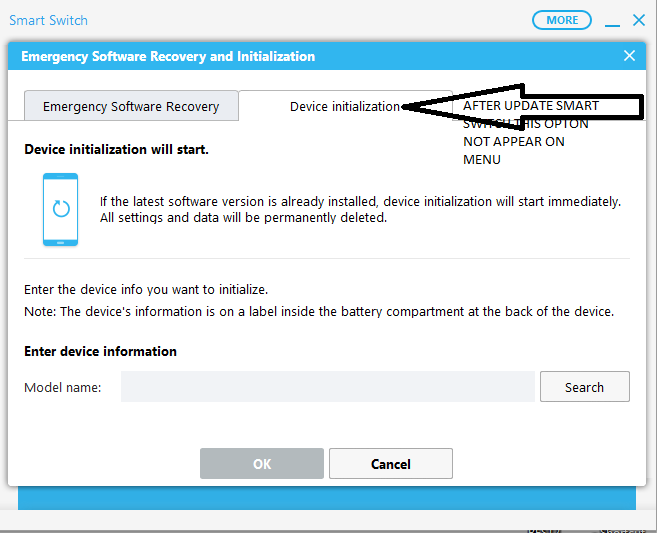Click the Search button
This screenshot has width=657, height=533.
585,386
